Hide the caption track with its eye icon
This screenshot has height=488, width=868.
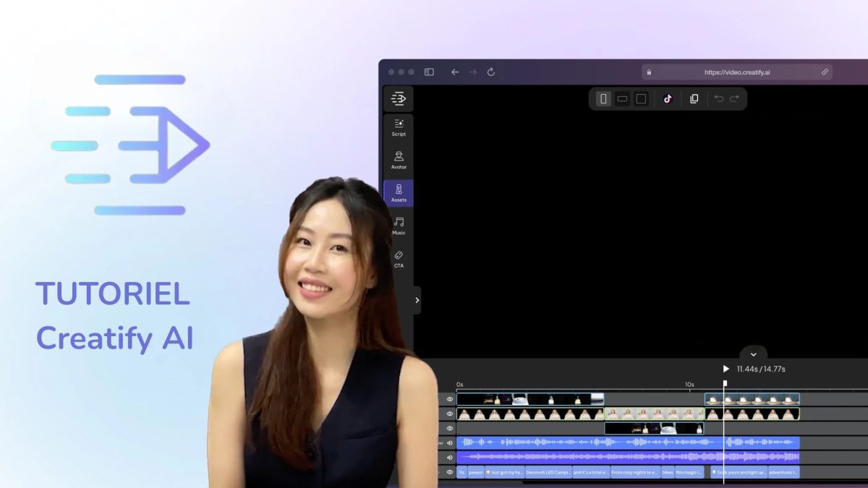449,472
